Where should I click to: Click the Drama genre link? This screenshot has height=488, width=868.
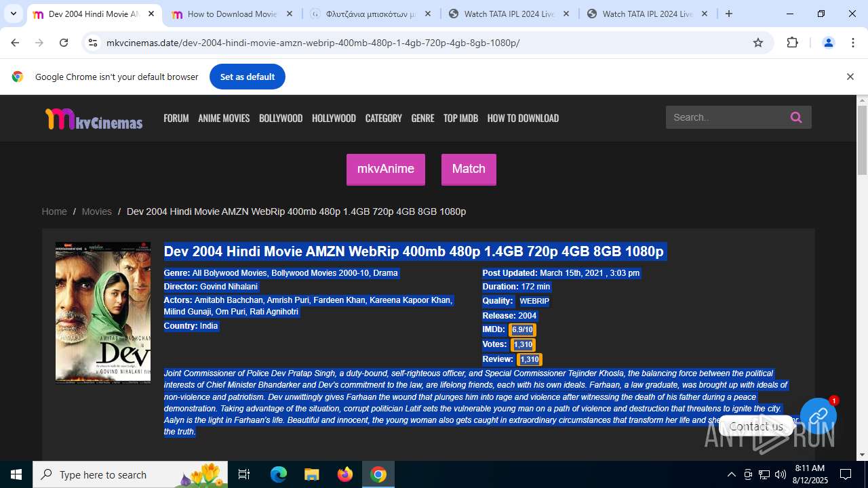[x=385, y=273]
